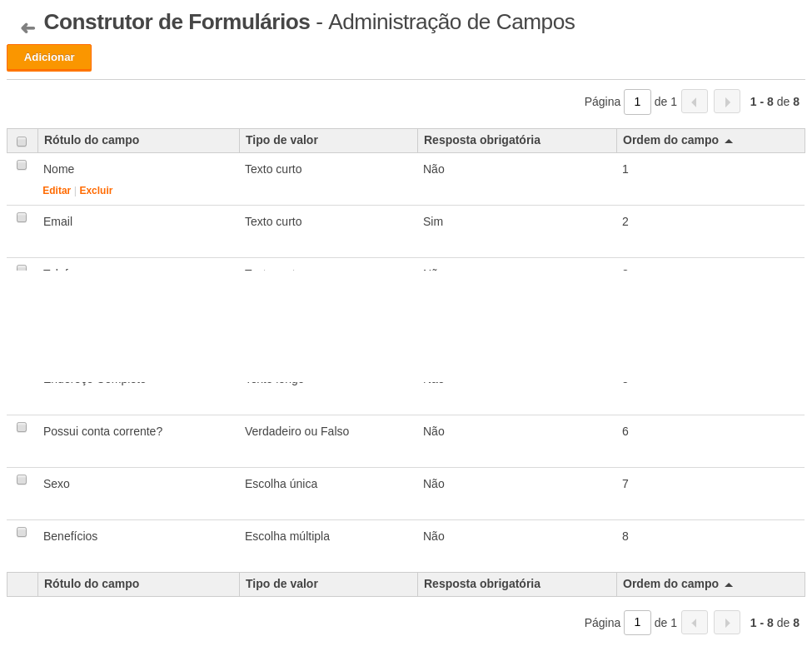The height and width of the screenshot is (656, 812).
Task: Select the Possui conta corrente? row checkbox
Action: coord(22,427)
